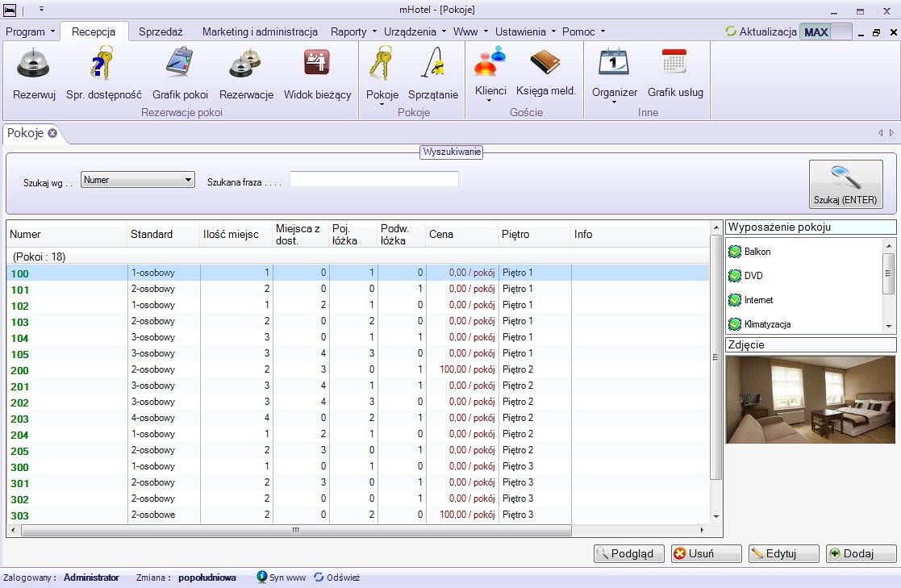Screen dimensions: 901x588
Task: Select room 300 row
Action: [358, 466]
